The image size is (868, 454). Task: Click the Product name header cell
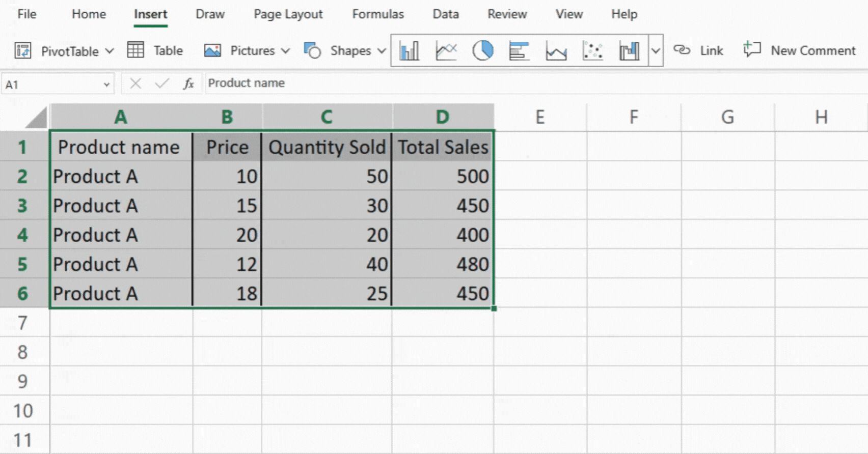pyautogui.click(x=121, y=147)
